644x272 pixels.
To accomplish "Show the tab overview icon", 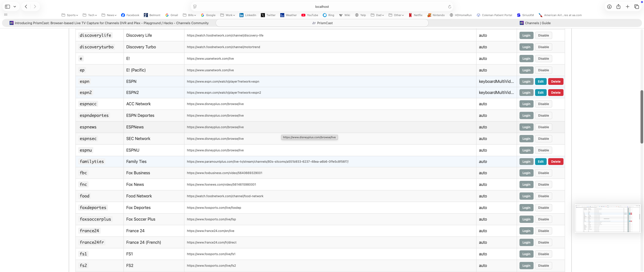I will (x=637, y=7).
